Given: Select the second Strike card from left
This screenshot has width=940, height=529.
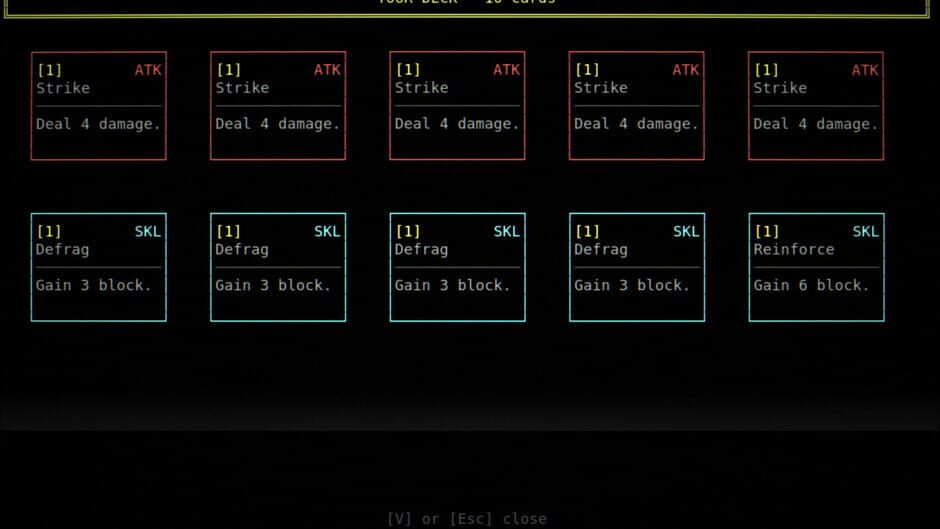Looking at the screenshot, I should pos(278,106).
